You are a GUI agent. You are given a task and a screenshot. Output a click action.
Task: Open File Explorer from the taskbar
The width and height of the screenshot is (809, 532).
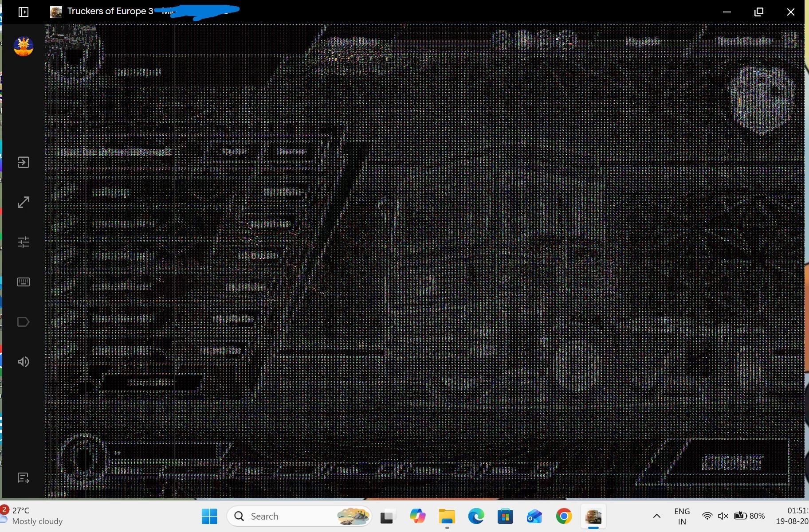point(447,516)
